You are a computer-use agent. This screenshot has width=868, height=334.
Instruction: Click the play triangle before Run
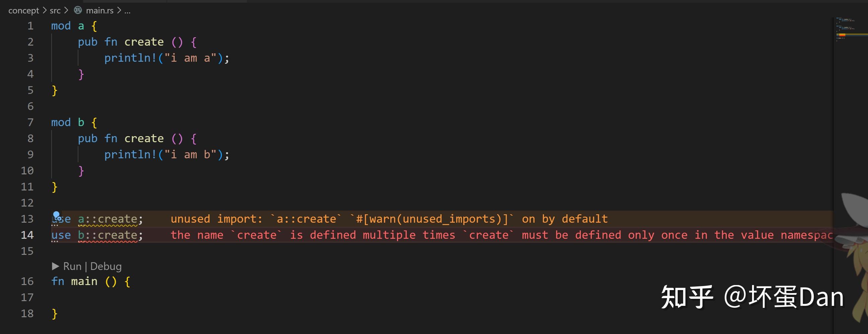(x=56, y=267)
